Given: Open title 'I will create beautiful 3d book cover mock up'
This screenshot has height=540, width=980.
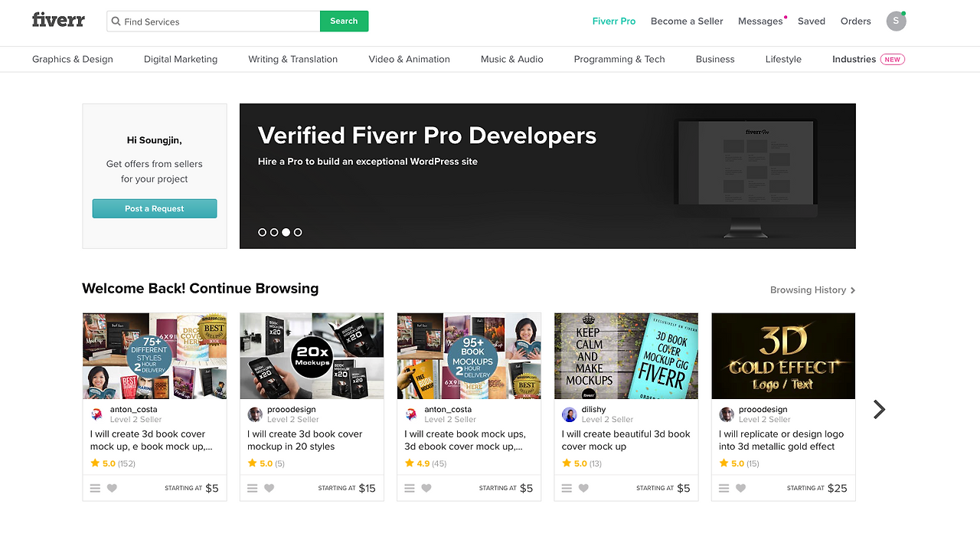Looking at the screenshot, I should tap(626, 440).
